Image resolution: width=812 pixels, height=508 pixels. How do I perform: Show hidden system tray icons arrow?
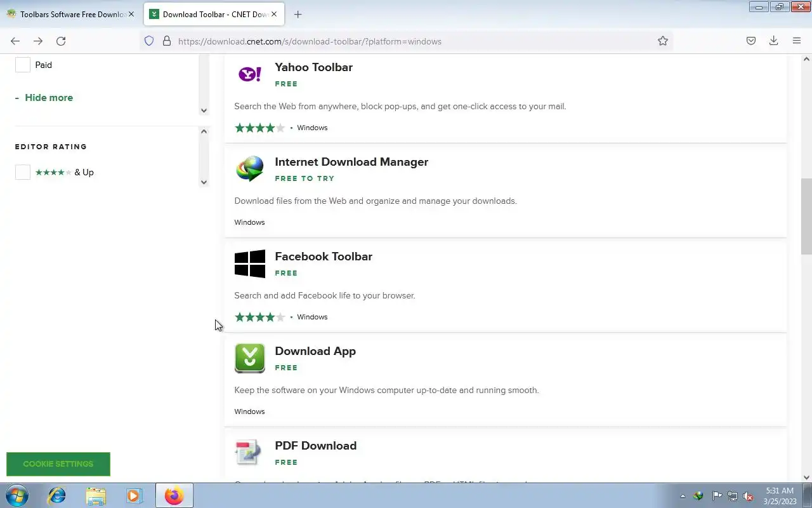(x=683, y=496)
